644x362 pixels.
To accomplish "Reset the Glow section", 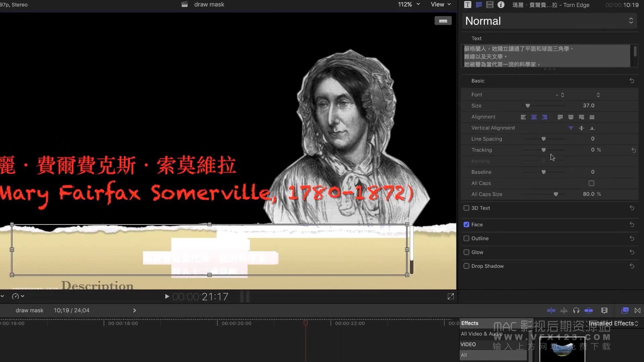I will [632, 252].
